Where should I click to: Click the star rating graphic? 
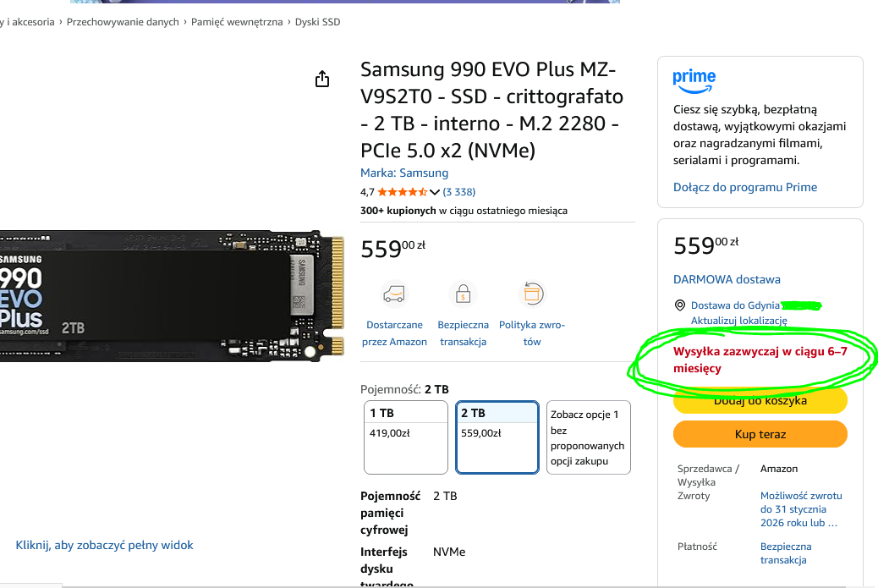(402, 192)
